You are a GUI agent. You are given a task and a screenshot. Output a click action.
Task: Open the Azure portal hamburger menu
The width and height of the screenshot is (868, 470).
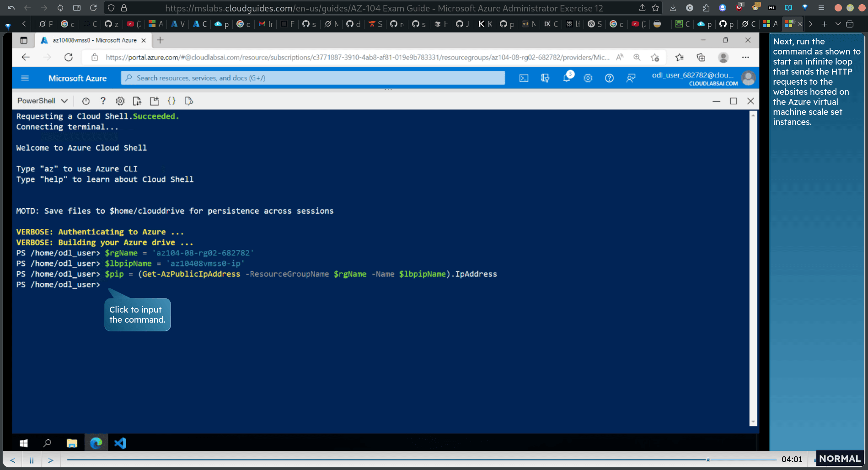click(25, 78)
